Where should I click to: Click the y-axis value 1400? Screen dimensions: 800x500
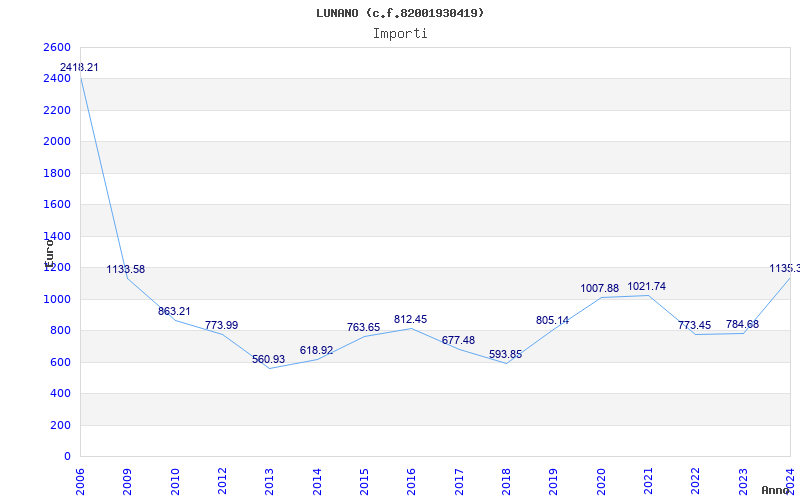[57, 236]
